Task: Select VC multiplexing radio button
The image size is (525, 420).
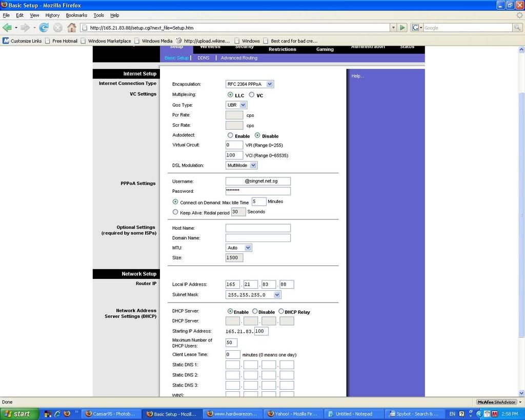Action: pos(252,95)
